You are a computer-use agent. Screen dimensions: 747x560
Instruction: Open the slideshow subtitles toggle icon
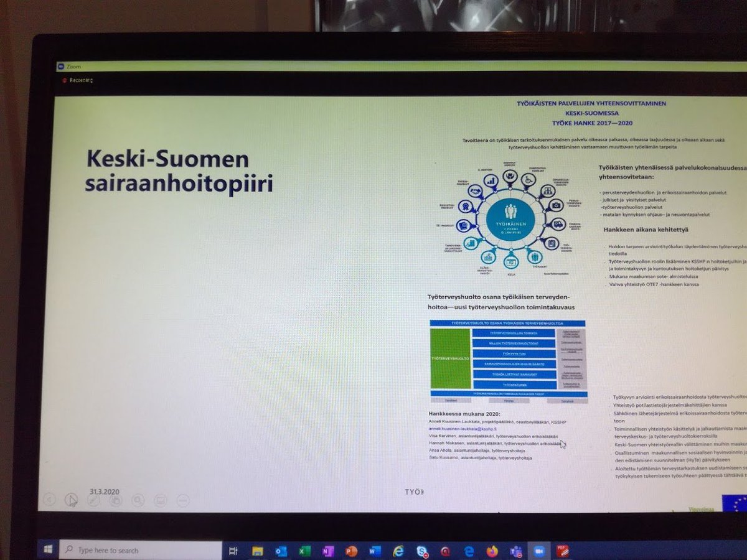(160, 500)
